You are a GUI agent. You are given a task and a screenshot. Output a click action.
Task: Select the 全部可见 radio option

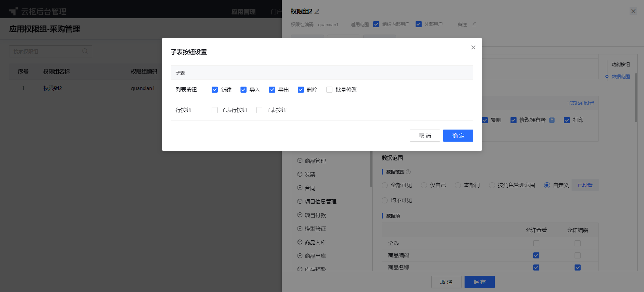385,185
